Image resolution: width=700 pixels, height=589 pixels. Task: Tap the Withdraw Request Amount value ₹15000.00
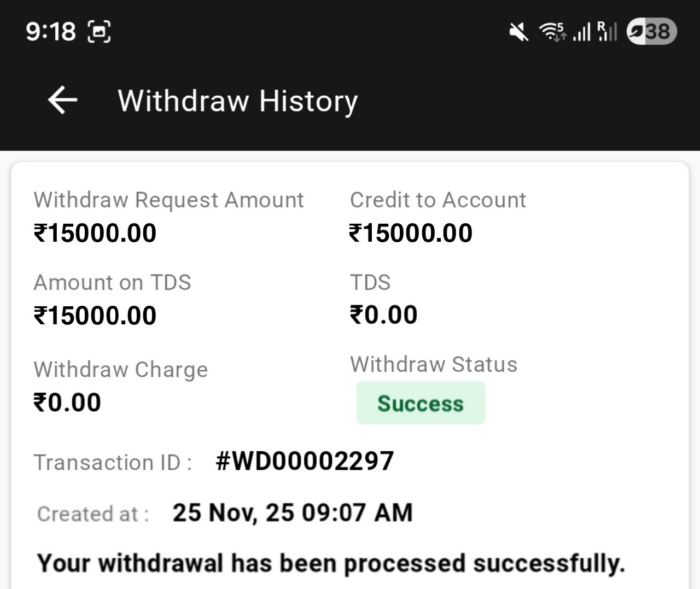click(95, 233)
